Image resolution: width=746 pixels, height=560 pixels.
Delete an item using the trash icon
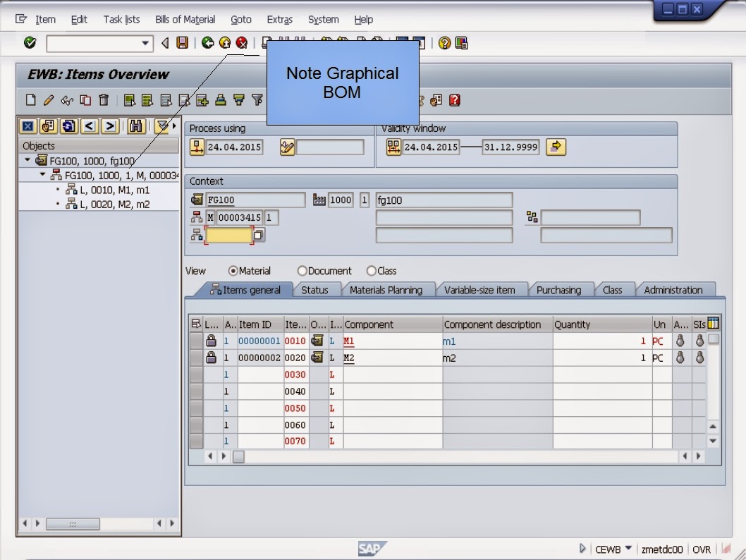coord(103,99)
